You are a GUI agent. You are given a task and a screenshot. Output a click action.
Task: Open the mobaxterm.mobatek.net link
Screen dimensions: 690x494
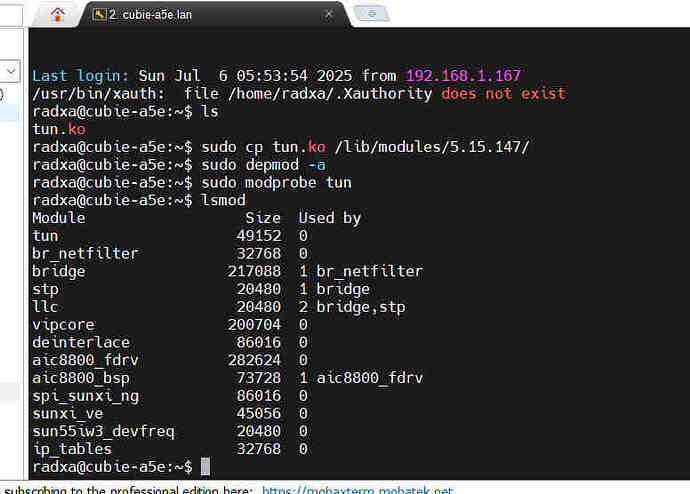(x=357, y=490)
